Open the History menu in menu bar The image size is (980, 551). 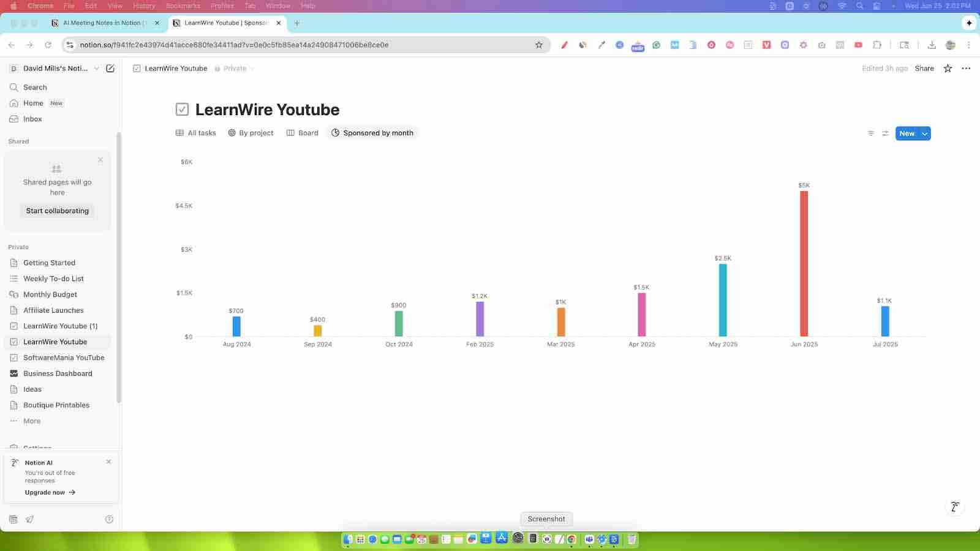(144, 6)
